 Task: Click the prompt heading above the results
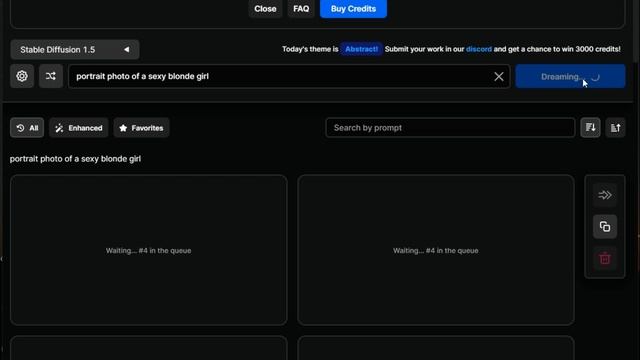click(75, 159)
